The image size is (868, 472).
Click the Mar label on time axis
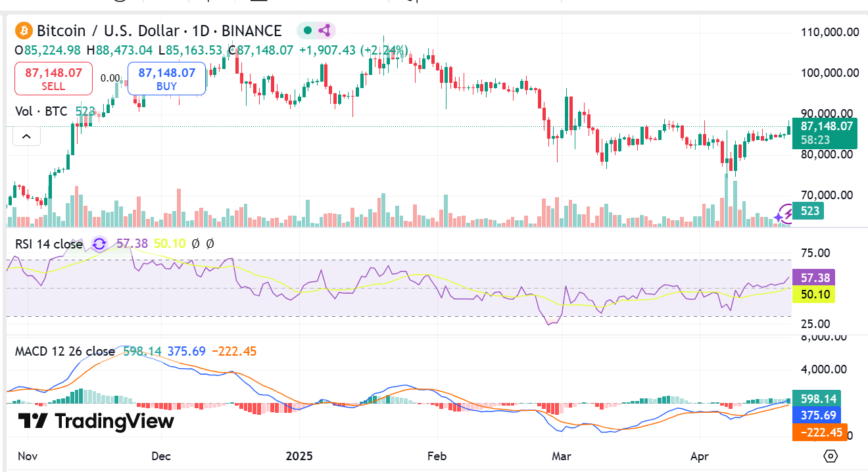pos(561,456)
